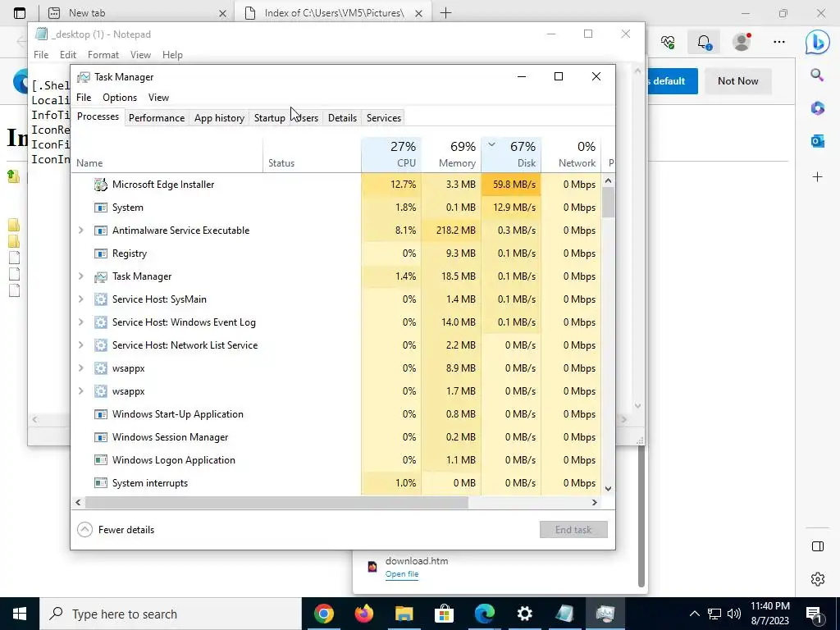Viewport: 840px width, 630px height.
Task: Click the network tray icon
Action: 714,614
